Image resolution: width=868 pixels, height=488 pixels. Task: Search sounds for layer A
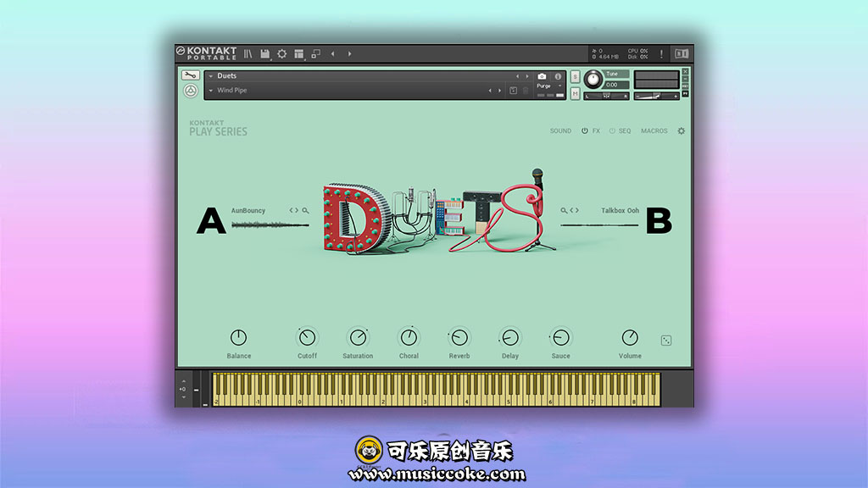305,210
